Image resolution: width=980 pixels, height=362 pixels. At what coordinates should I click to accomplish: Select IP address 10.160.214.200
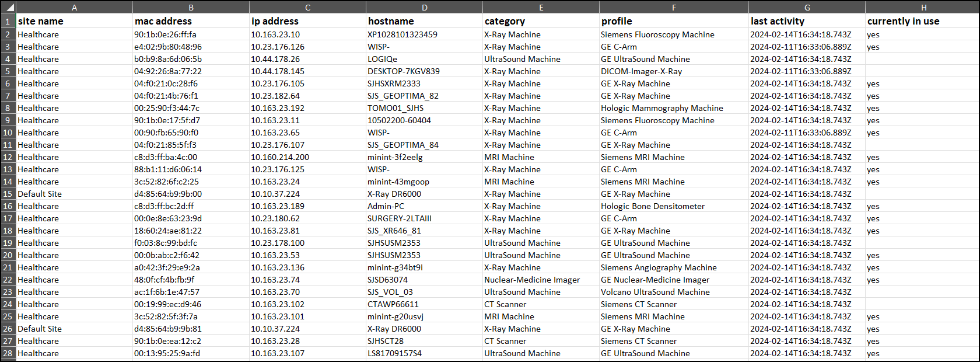point(308,157)
